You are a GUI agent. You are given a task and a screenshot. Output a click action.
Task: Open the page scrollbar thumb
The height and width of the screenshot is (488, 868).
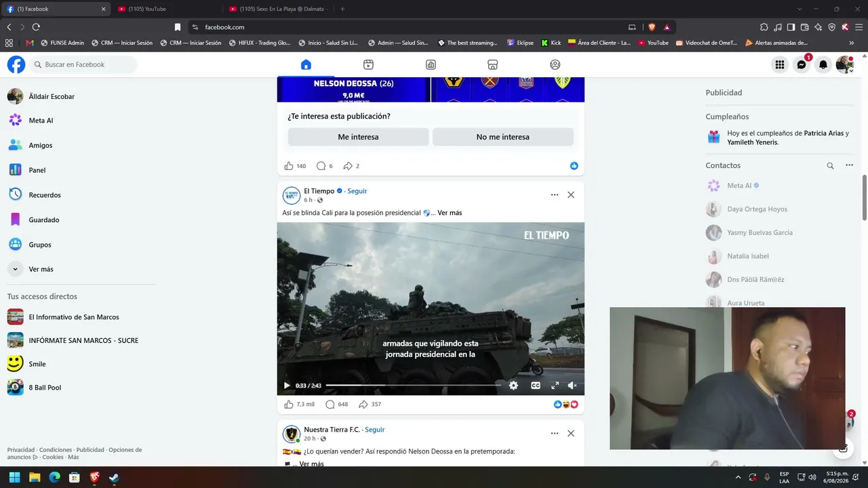pos(865,197)
